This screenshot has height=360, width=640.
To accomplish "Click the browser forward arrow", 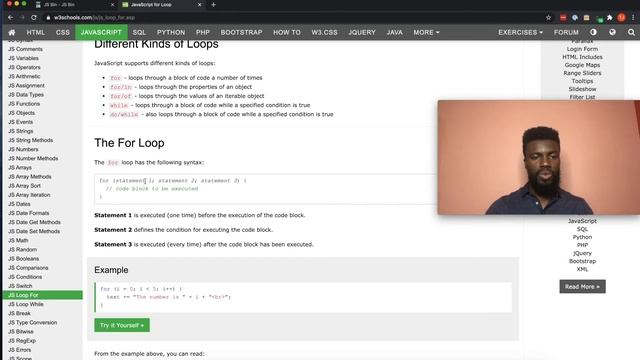I will (x=22, y=18).
